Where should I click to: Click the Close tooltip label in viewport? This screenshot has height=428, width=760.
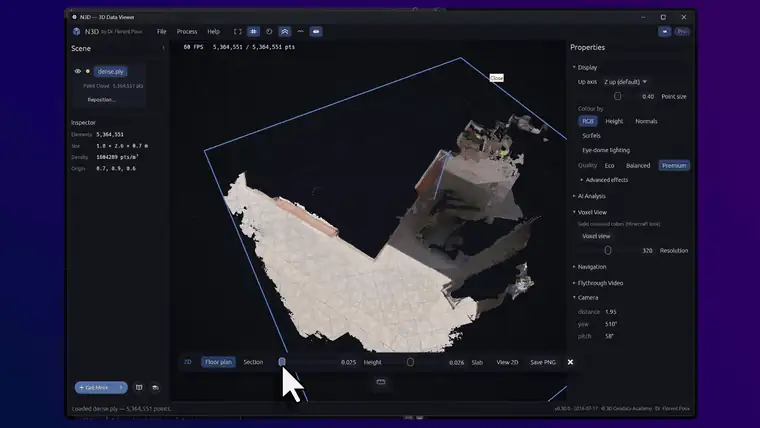point(496,78)
